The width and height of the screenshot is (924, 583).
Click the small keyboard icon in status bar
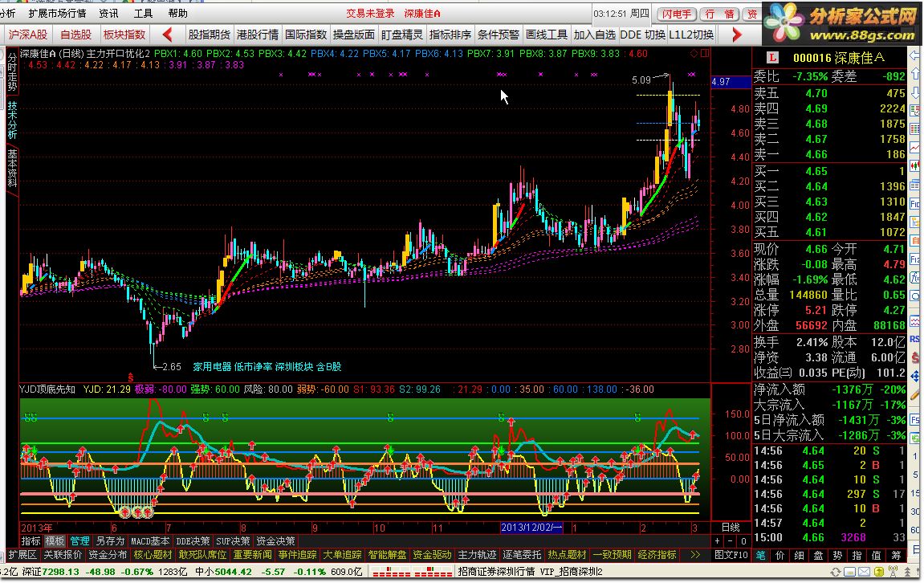coord(849,572)
